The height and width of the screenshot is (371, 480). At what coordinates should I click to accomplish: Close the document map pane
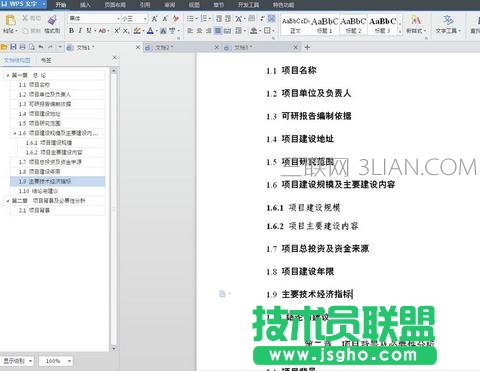pos(115,58)
